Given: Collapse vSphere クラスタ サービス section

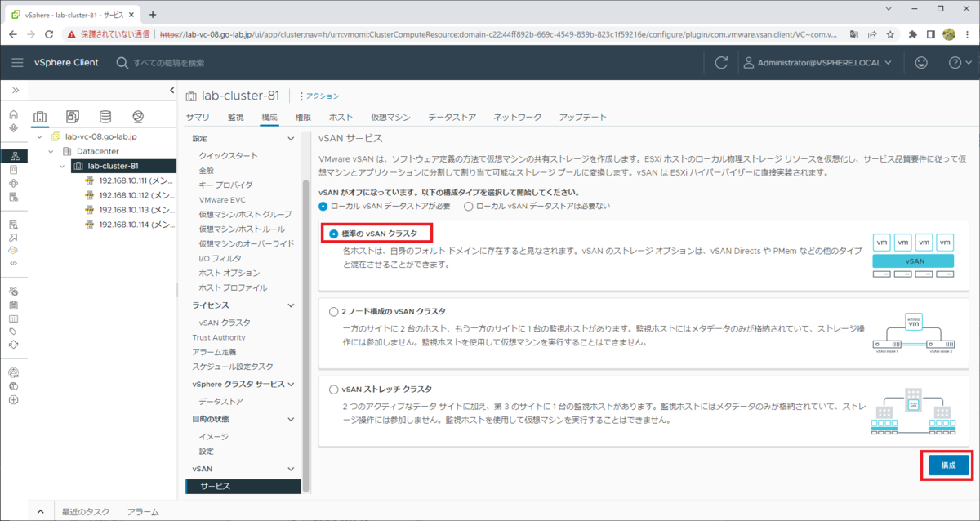Looking at the screenshot, I should pyautogui.click(x=292, y=385).
